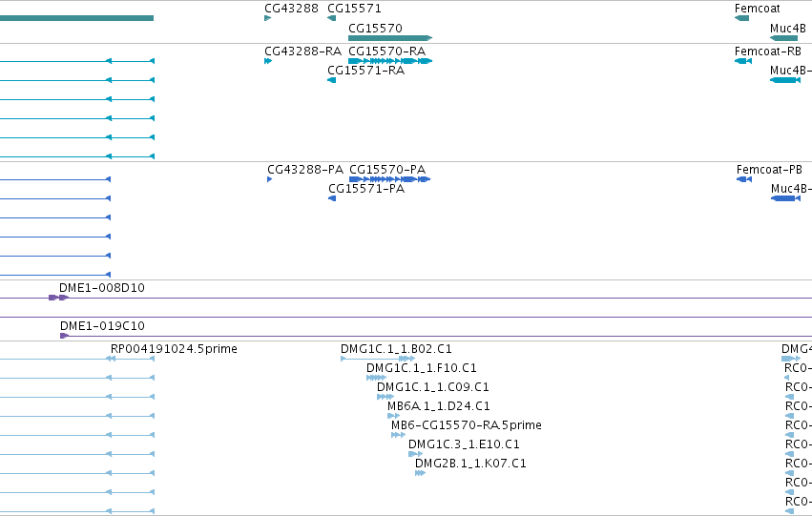Click the CG15571 gene label

coord(354,9)
